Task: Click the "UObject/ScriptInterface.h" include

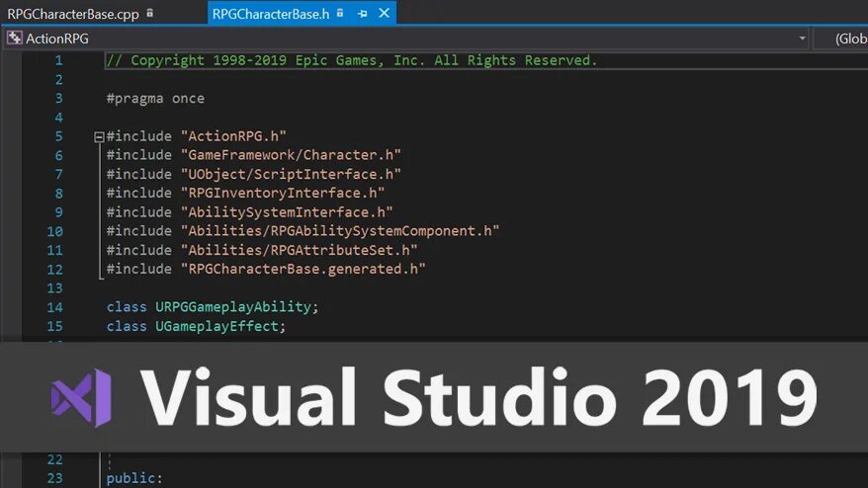Action: point(292,174)
